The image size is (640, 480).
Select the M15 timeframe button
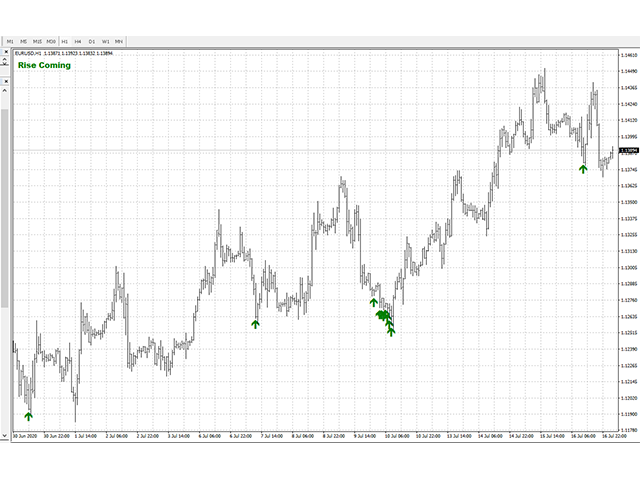37,41
